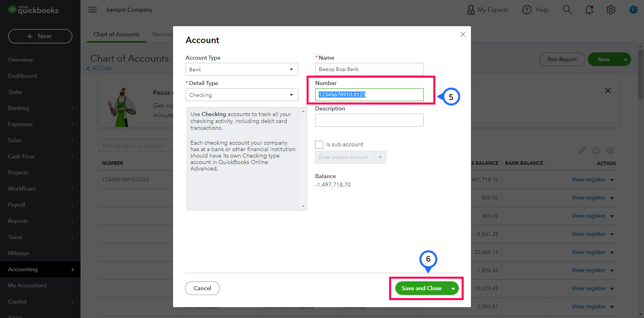Open the table settings gear icon
Image resolution: width=644 pixels, height=318 pixels.
pos(611,151)
